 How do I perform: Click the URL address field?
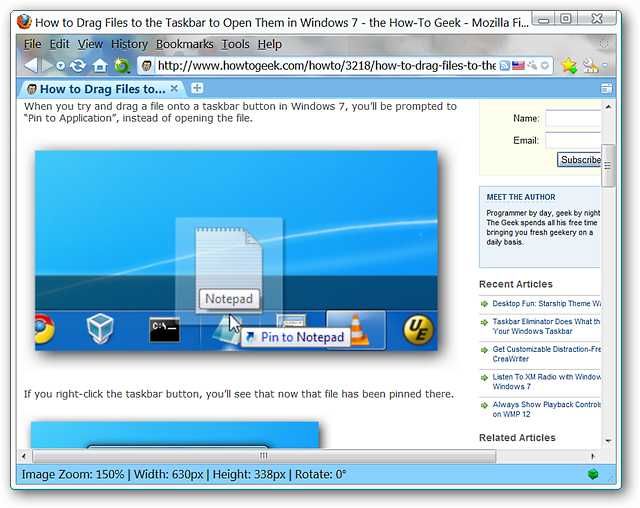[326, 66]
